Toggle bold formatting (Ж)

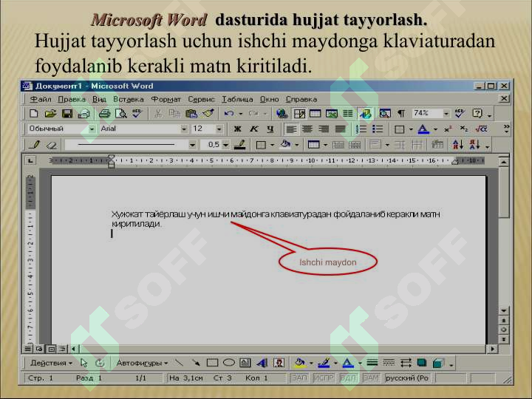(x=237, y=129)
